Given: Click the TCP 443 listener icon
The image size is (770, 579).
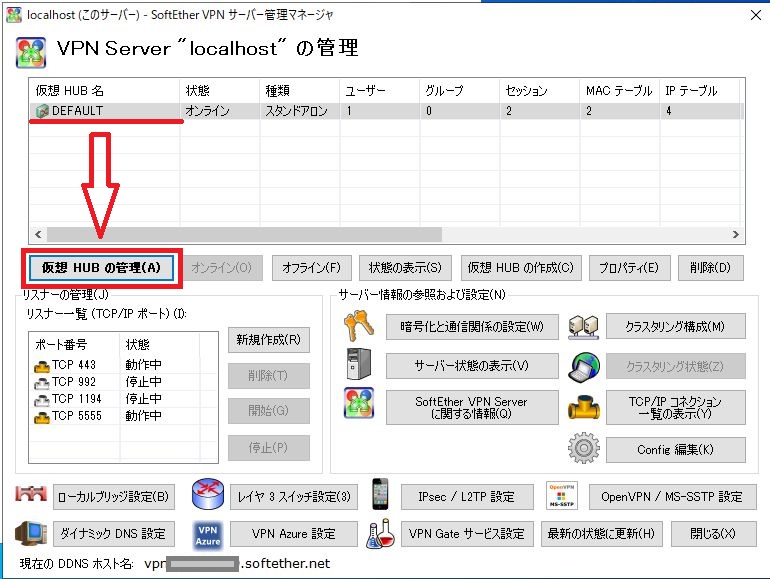Looking at the screenshot, I should (42, 366).
